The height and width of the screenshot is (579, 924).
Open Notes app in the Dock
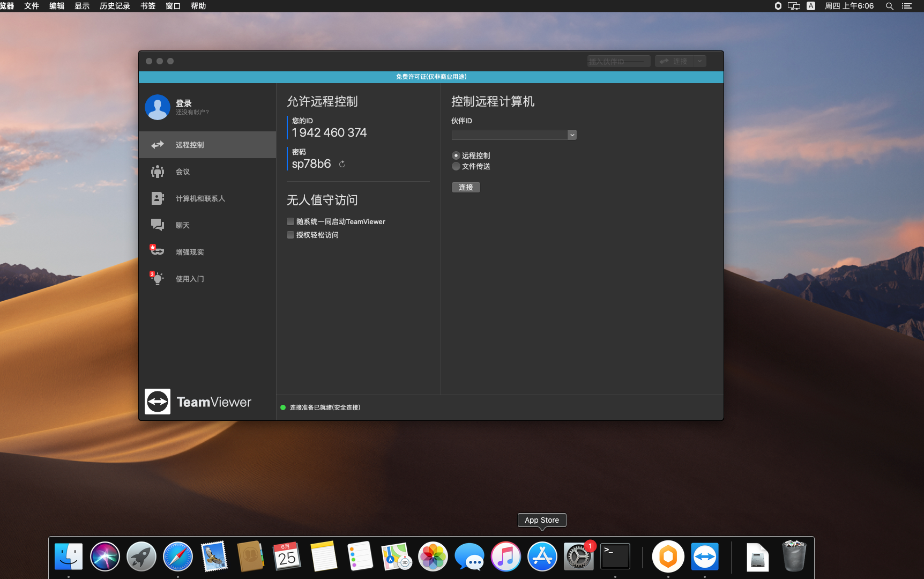tap(324, 556)
